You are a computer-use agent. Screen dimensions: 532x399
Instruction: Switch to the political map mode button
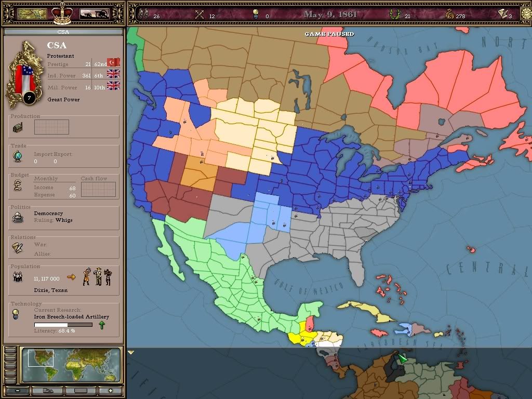coord(81,391)
